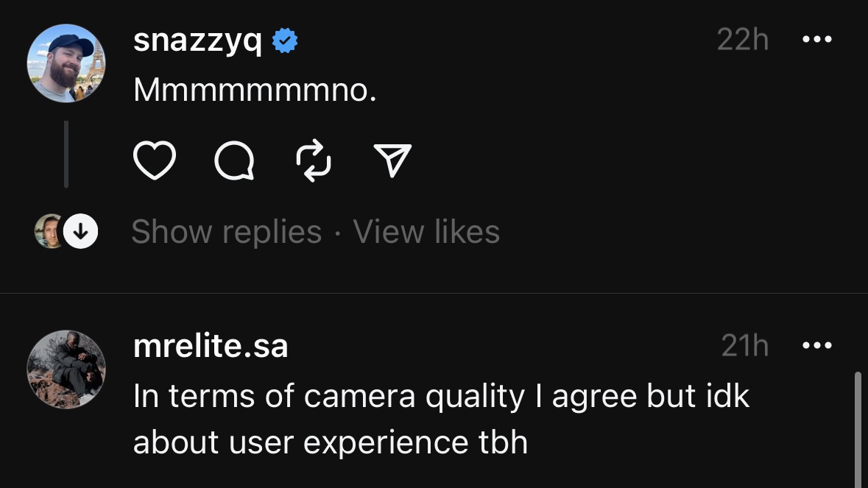Go to the snazzyq username profile
The height and width of the screenshot is (488, 868).
point(197,41)
